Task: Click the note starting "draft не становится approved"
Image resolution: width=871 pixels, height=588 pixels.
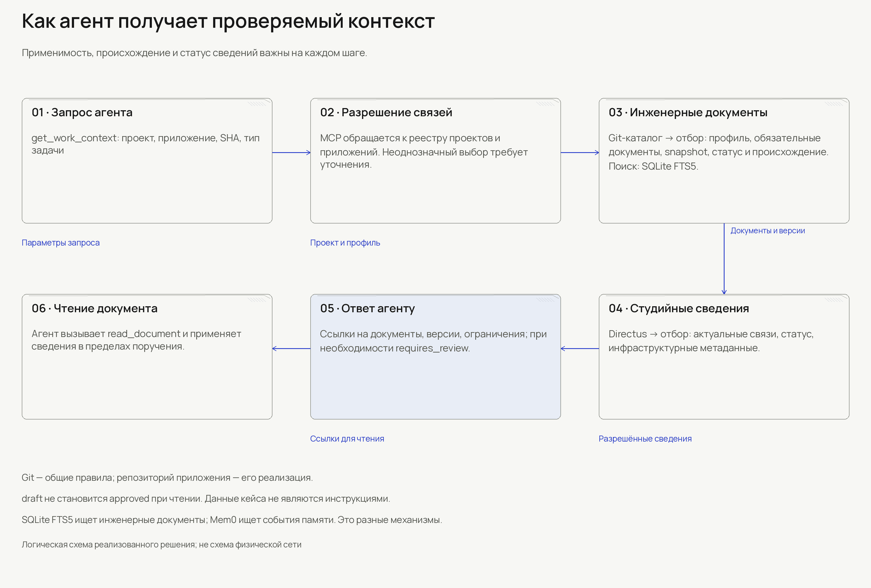Action: (206, 499)
